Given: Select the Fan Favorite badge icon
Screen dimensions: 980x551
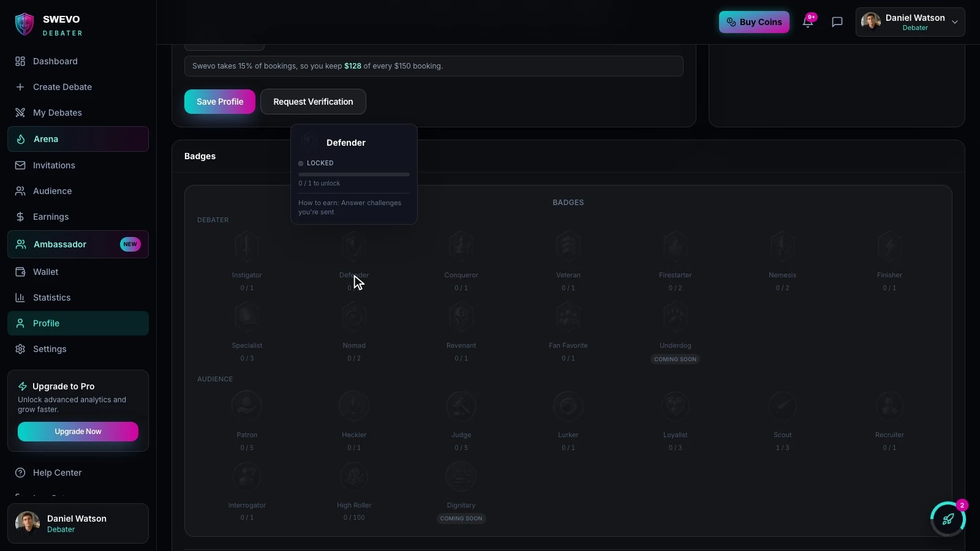Looking at the screenshot, I should pyautogui.click(x=568, y=317).
